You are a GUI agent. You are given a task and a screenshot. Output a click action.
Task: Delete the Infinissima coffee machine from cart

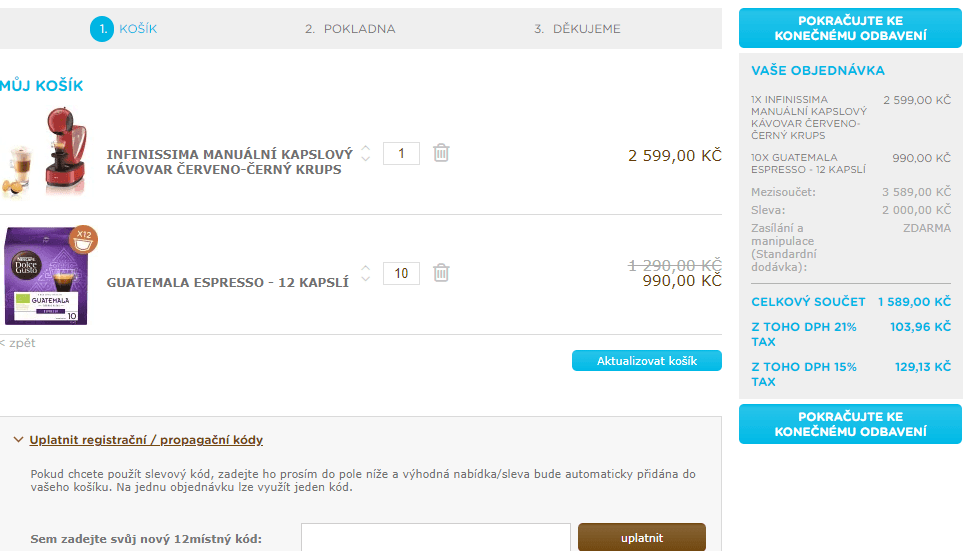pyautogui.click(x=441, y=153)
